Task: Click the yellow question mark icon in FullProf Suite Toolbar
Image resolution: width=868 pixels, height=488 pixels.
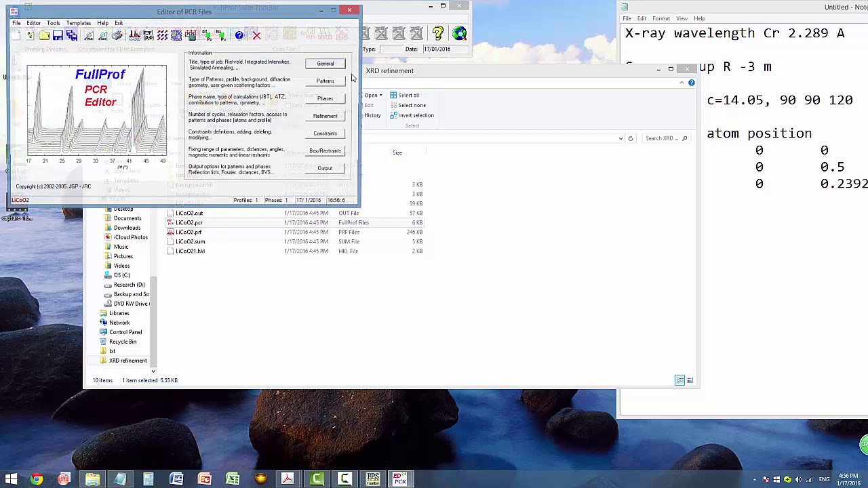Action: (438, 33)
